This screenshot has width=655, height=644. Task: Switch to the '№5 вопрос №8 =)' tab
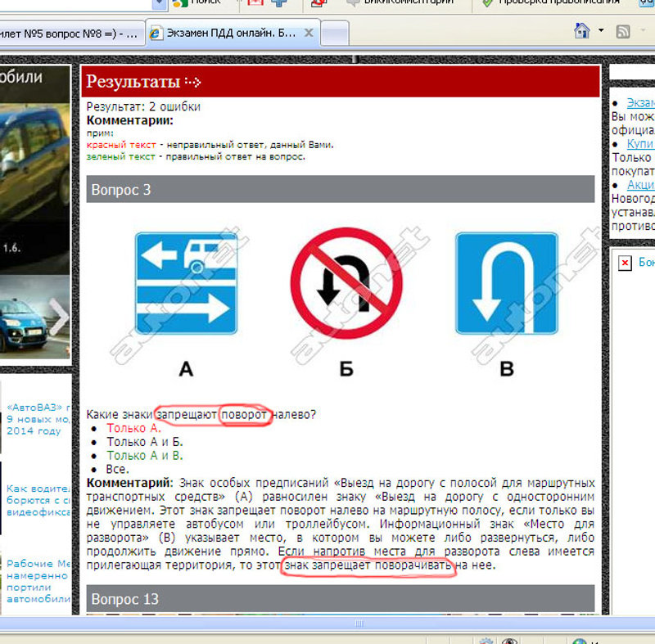pyautogui.click(x=72, y=34)
